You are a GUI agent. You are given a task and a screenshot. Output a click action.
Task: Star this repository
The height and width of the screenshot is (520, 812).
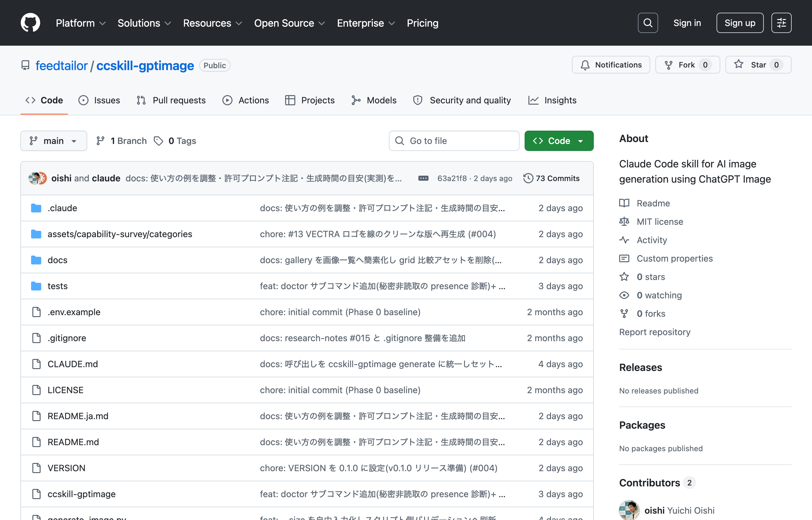758,65
